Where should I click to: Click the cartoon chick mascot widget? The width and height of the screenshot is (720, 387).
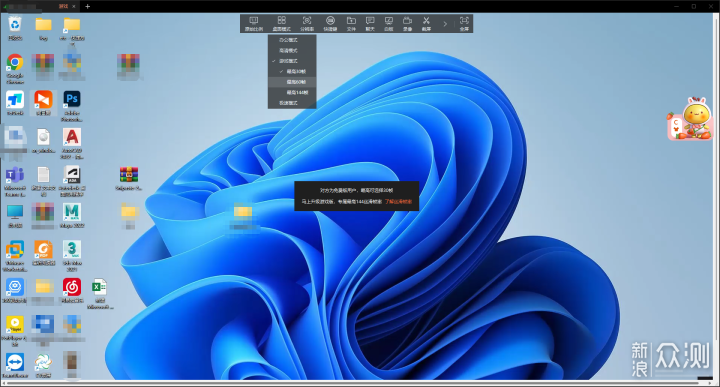[690, 118]
